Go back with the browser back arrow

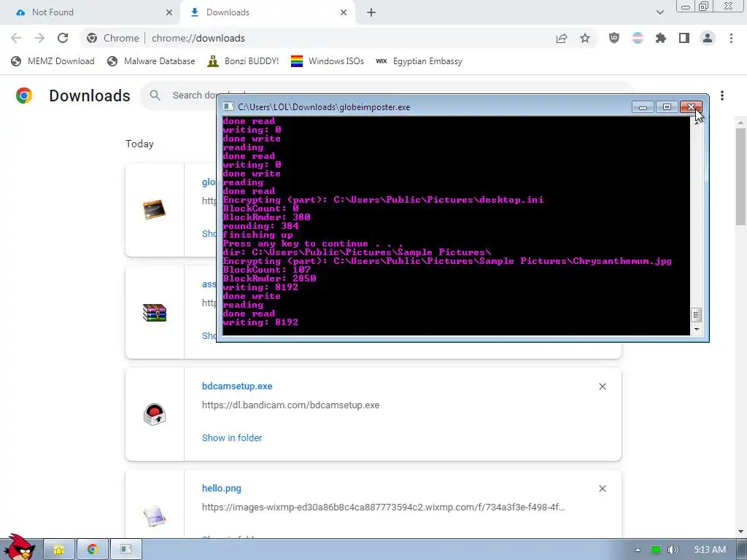coord(16,38)
